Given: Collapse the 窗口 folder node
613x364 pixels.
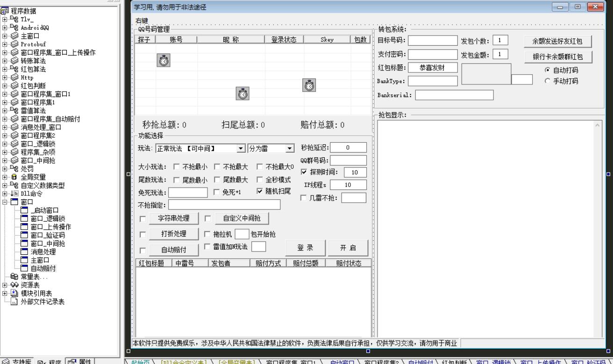Looking at the screenshot, I should coord(5,202).
